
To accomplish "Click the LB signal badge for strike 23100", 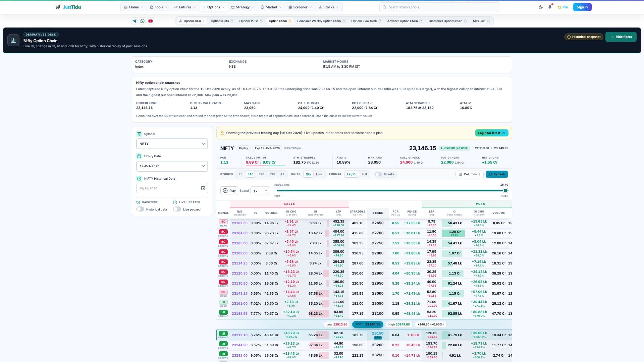I will click(223, 312).
